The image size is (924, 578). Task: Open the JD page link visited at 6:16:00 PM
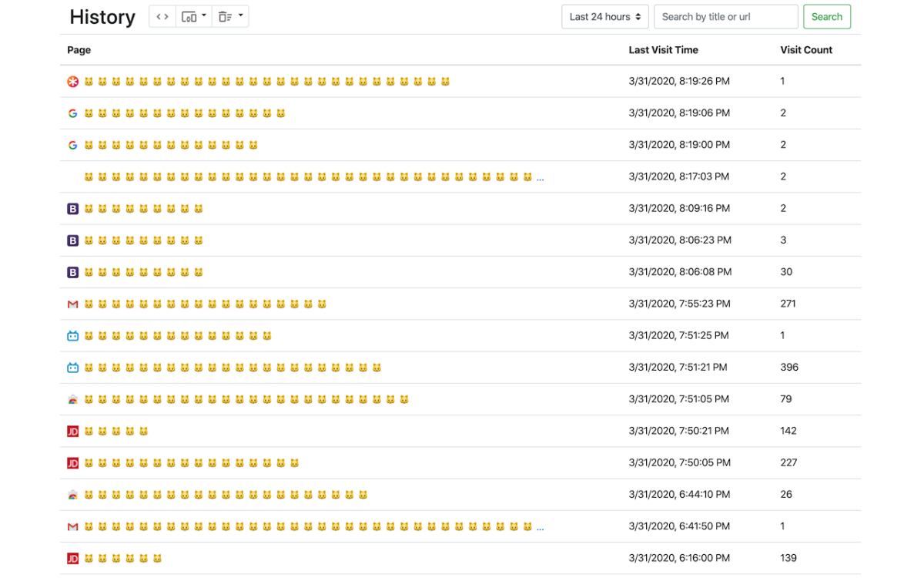[122, 559]
